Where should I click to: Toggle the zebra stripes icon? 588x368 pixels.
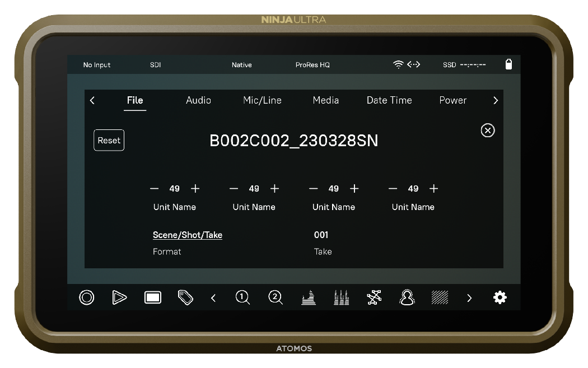pyautogui.click(x=440, y=298)
